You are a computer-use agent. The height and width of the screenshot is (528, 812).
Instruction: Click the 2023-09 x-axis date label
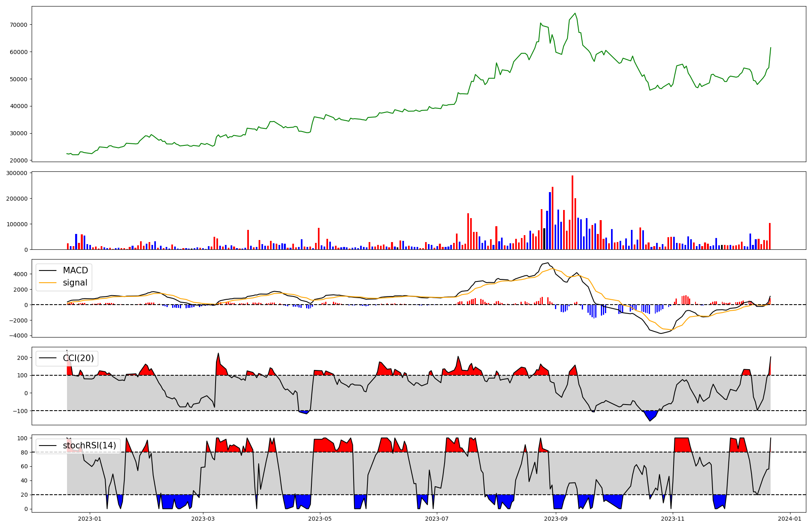tap(556, 518)
